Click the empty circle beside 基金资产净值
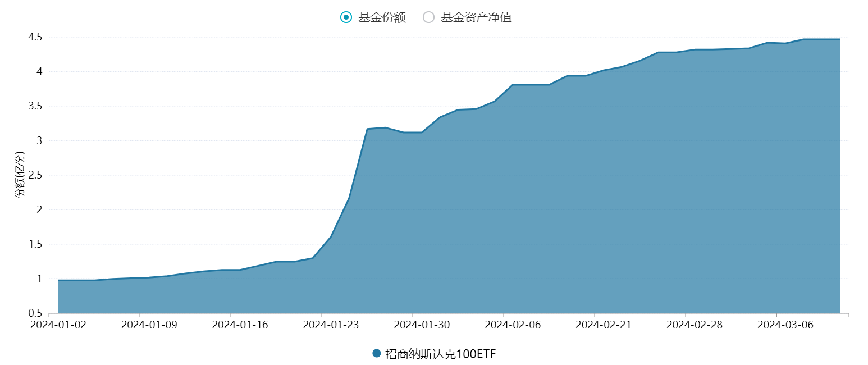 428,17
